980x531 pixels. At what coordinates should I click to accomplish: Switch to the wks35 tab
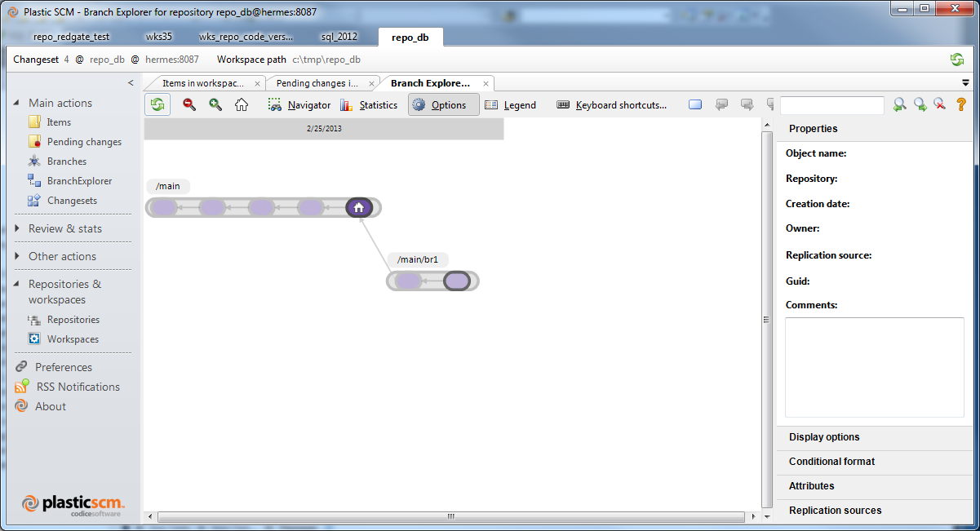pos(158,37)
